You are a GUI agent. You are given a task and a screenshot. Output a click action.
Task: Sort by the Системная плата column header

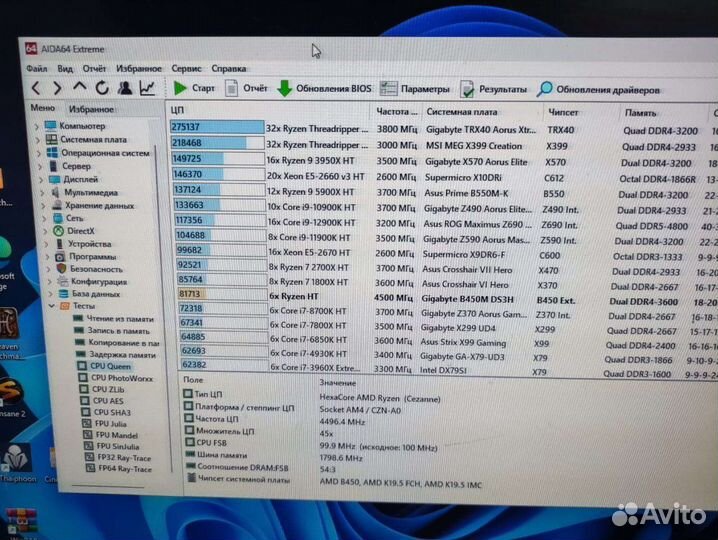[x=462, y=112]
